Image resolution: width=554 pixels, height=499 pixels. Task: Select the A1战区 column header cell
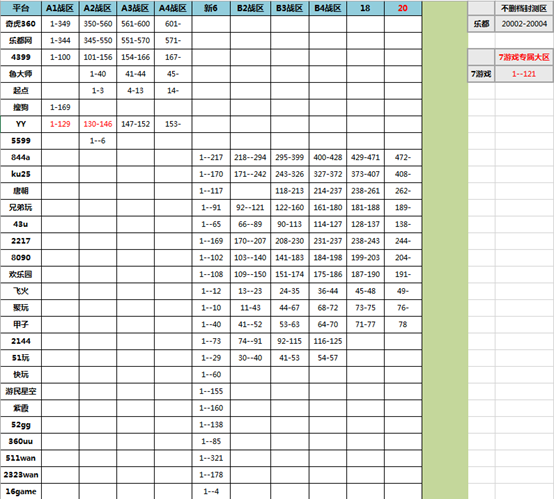click(60, 8)
